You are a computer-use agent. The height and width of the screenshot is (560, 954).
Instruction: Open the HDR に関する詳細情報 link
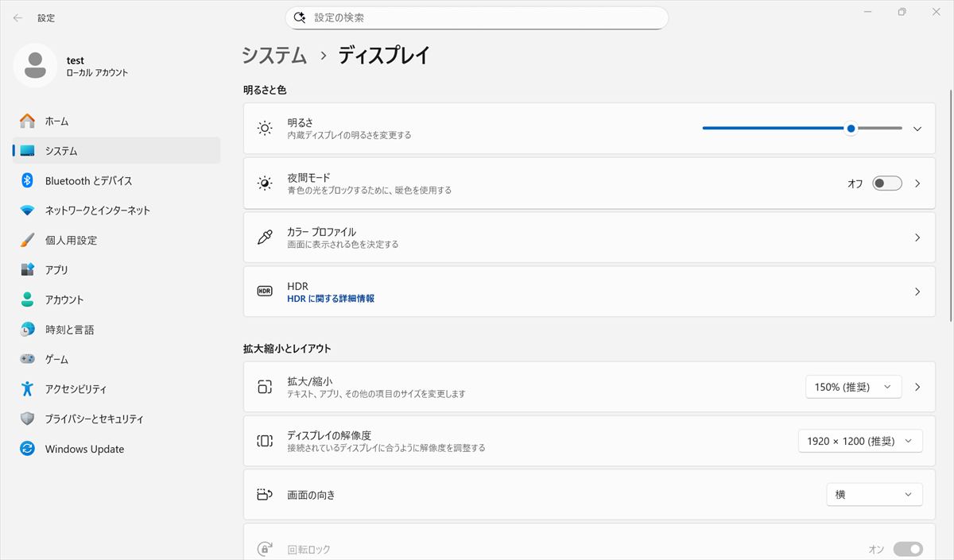click(x=331, y=299)
